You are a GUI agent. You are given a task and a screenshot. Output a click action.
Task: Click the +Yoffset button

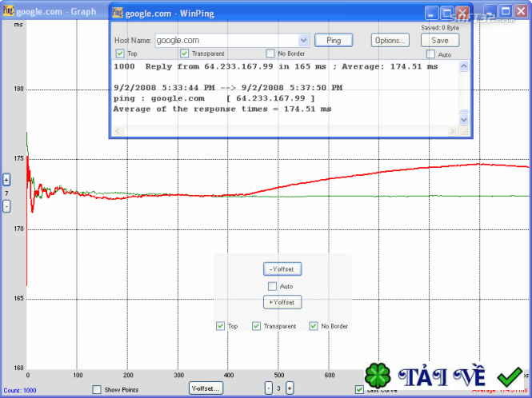[283, 302]
